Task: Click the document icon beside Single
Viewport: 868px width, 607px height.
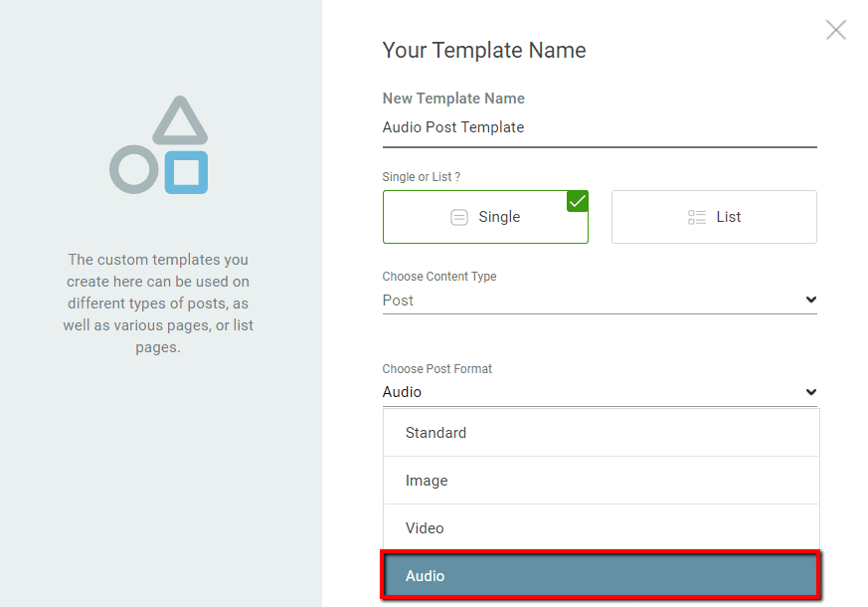Action: click(459, 217)
